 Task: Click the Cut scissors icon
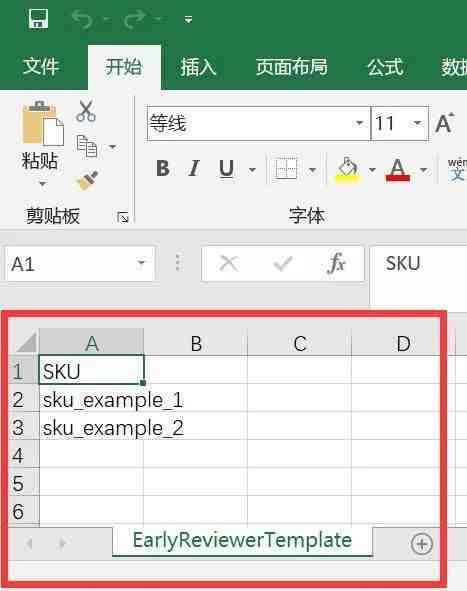[x=86, y=111]
